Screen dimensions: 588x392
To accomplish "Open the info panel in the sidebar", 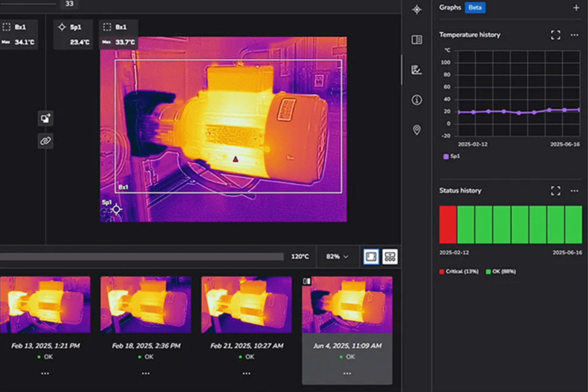I will (417, 100).
